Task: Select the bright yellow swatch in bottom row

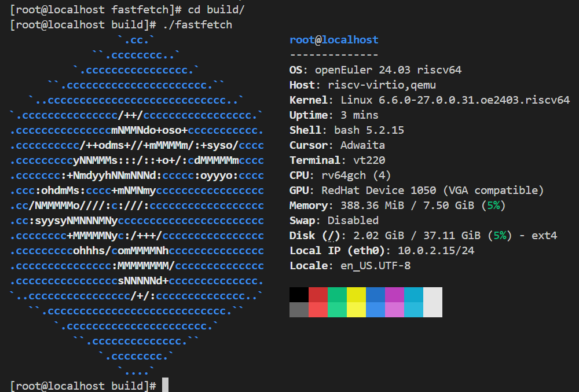Action: pos(356,310)
